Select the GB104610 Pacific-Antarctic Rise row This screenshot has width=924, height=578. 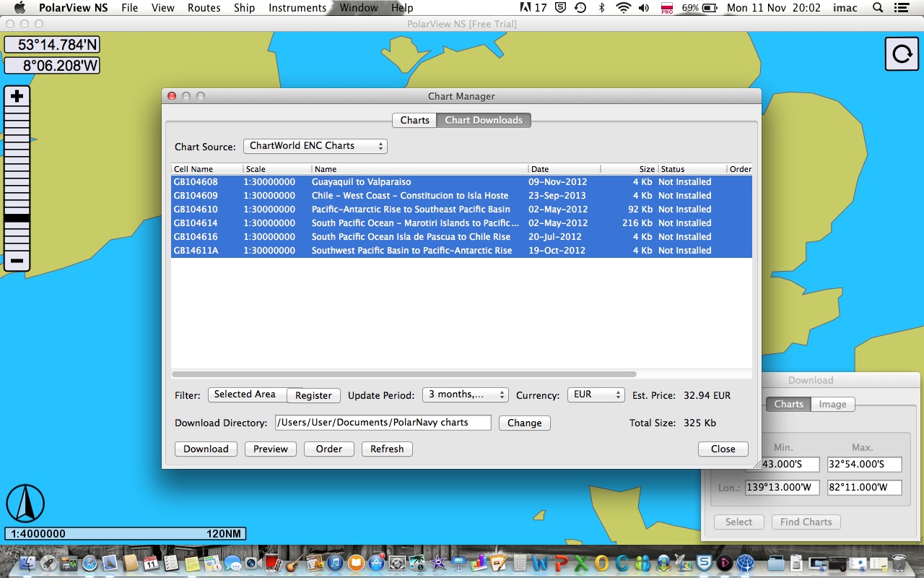click(x=461, y=210)
